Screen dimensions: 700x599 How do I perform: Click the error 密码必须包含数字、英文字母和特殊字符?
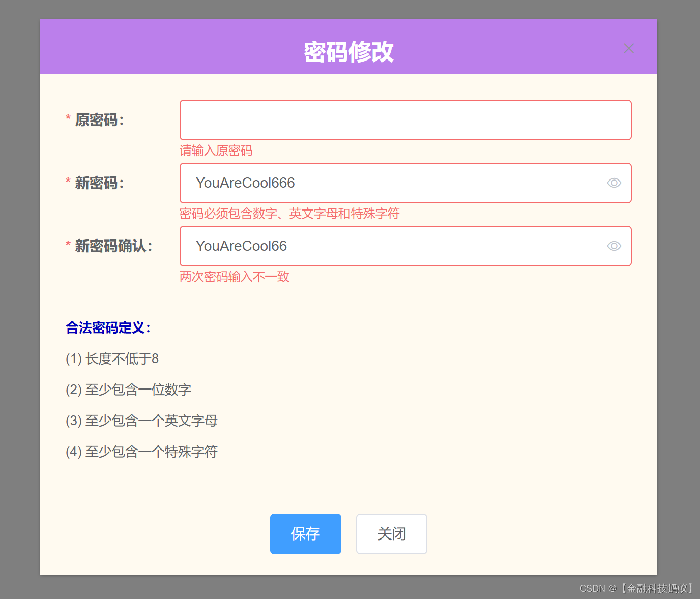pyautogui.click(x=289, y=214)
